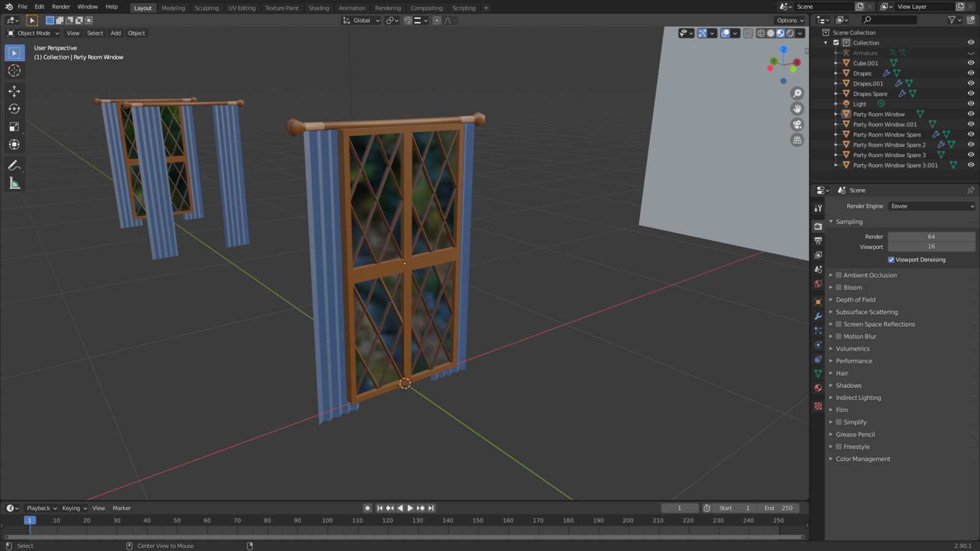
Task: Activate the Move tool
Action: pos(14,91)
